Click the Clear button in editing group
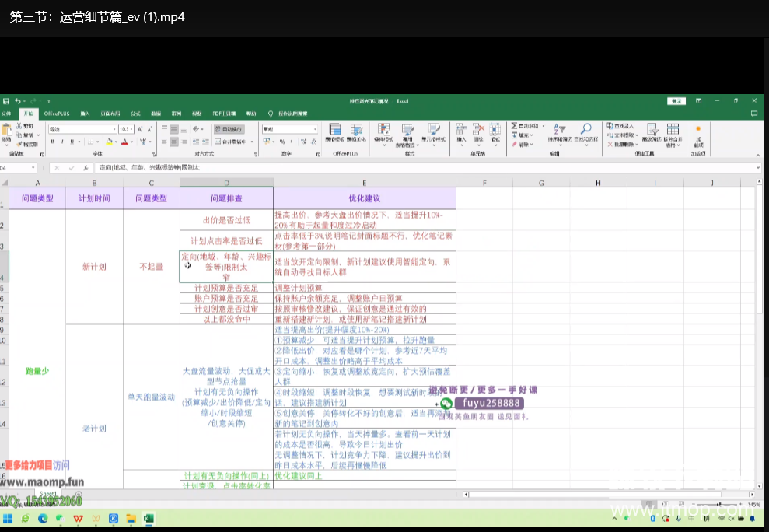This screenshot has width=769, height=532. 521,145
